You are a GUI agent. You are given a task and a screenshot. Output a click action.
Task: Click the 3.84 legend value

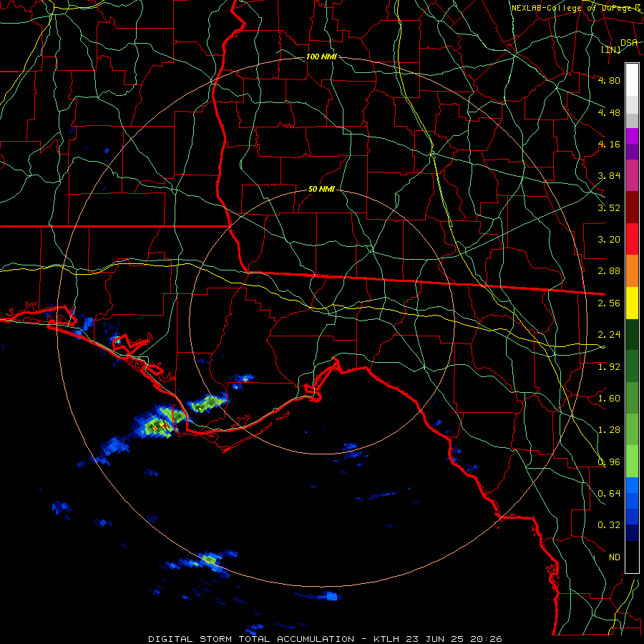click(x=609, y=176)
